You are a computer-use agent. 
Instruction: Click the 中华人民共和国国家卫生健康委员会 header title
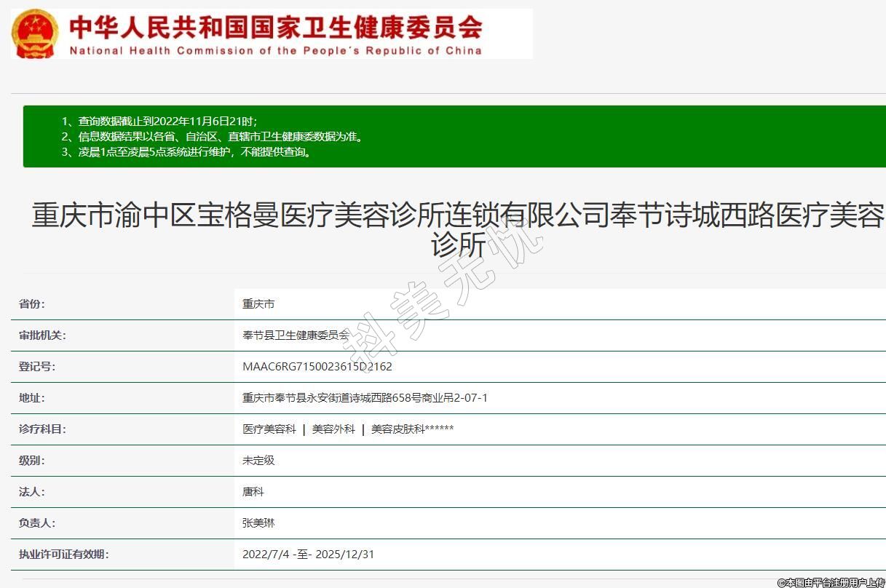point(275,27)
